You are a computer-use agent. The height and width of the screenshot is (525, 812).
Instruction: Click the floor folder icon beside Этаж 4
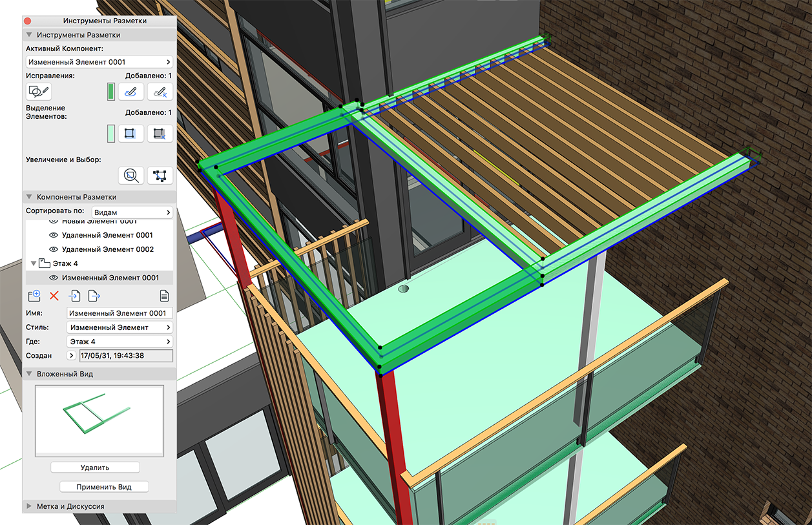(x=45, y=263)
